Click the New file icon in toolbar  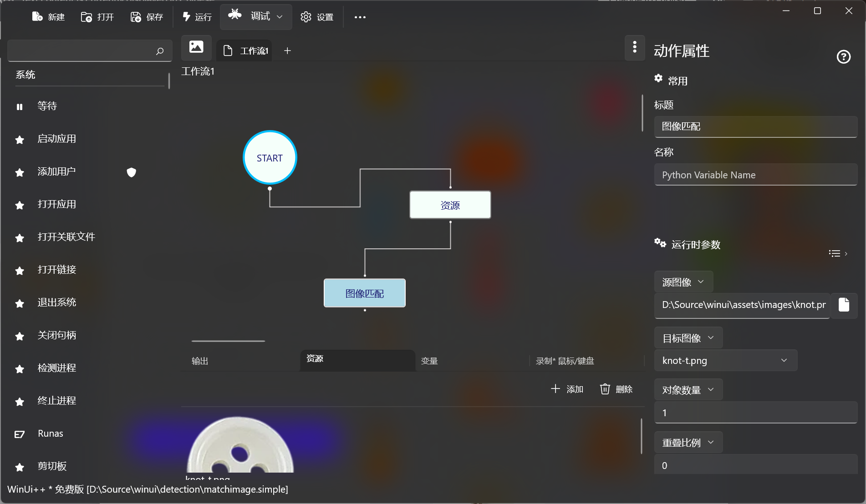tap(37, 17)
